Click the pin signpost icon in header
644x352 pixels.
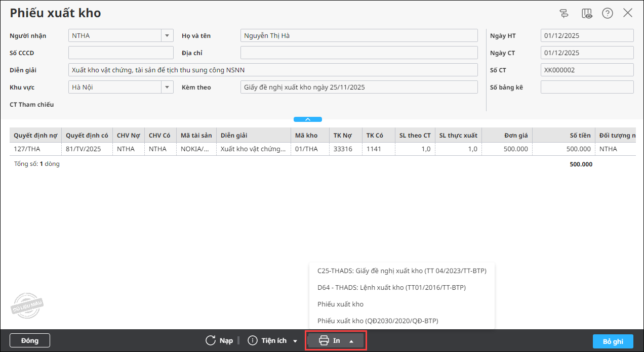(565, 13)
